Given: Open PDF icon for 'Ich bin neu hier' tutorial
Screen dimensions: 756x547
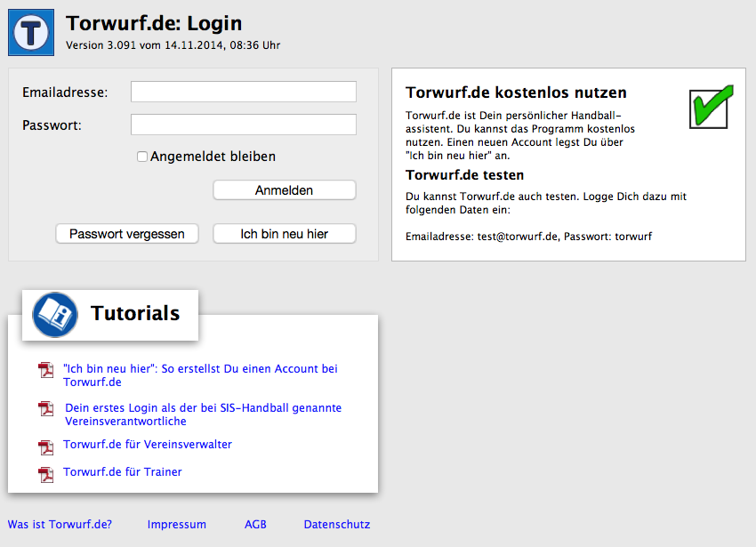Looking at the screenshot, I should (x=45, y=370).
